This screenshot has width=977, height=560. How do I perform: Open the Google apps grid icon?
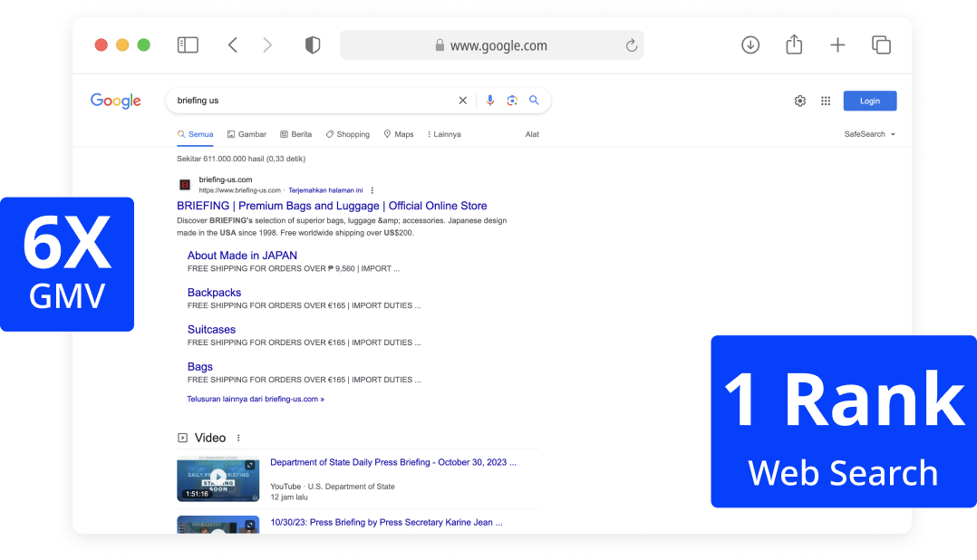826,101
